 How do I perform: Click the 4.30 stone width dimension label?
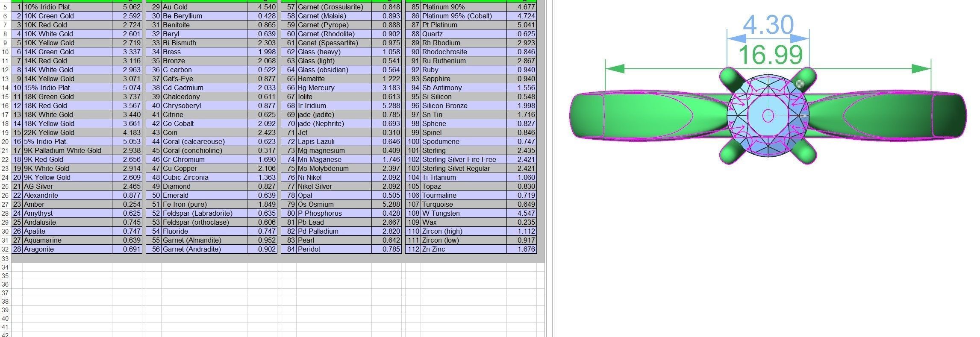(768, 25)
